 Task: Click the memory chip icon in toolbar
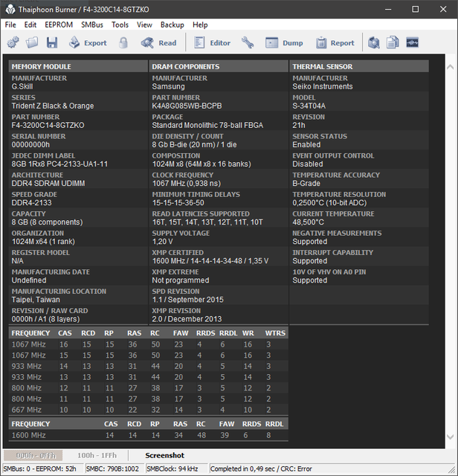tap(412, 42)
